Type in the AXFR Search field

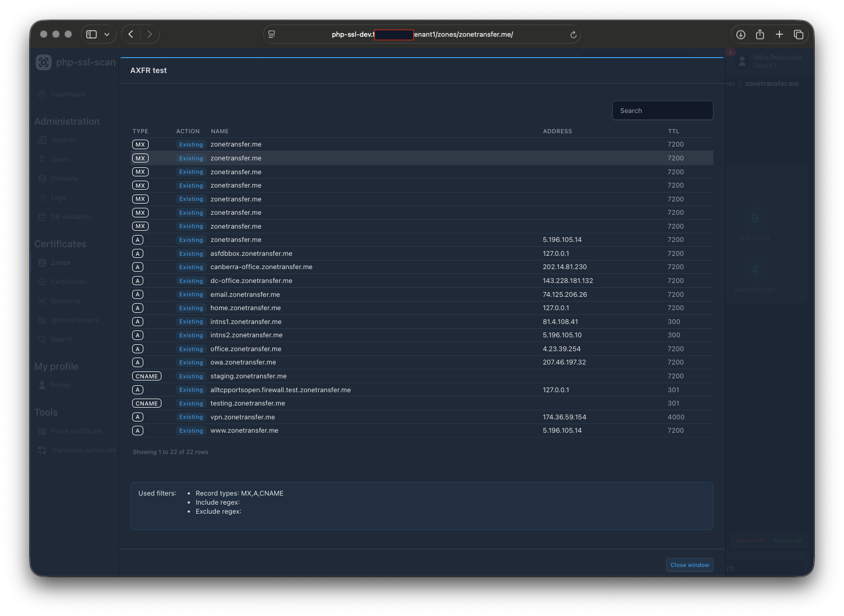pyautogui.click(x=662, y=110)
